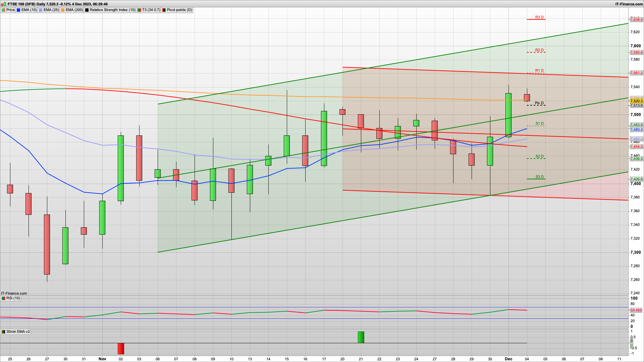Click the green 7,406.6 price tag
The width and height of the screenshot is (644, 362).
(x=636, y=179)
